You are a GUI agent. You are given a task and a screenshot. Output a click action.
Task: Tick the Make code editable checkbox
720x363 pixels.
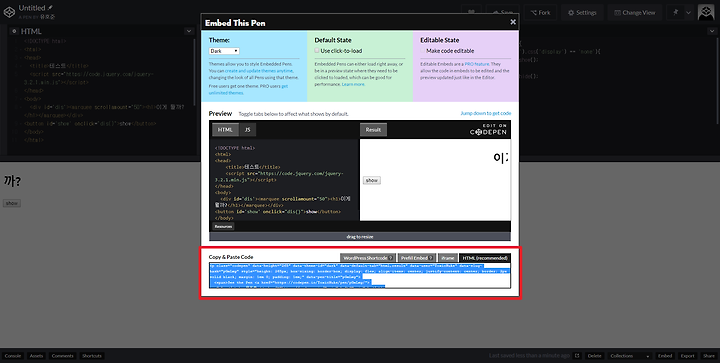(423, 51)
